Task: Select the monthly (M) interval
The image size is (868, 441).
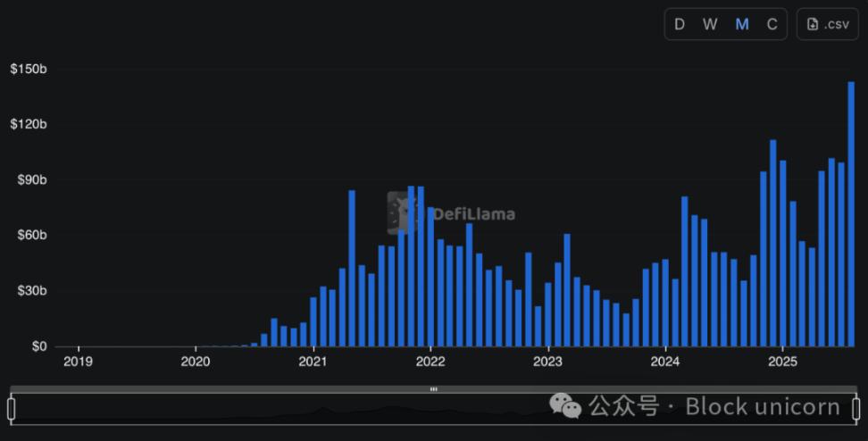Action: pos(741,24)
